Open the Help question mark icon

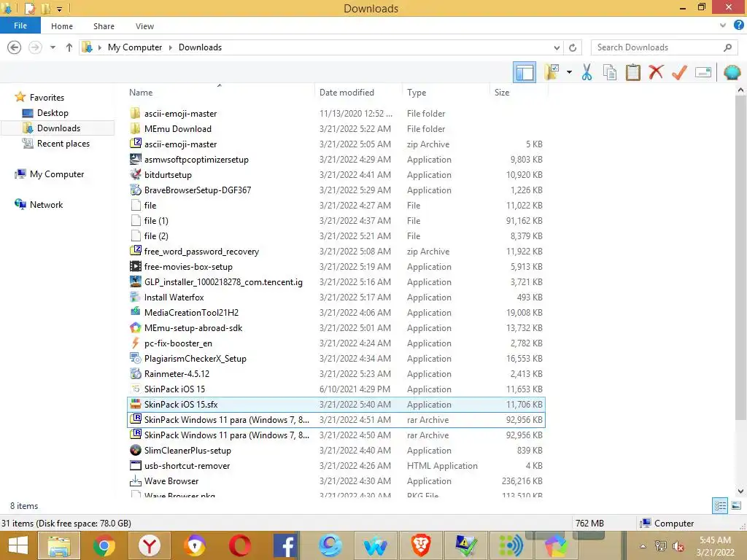click(x=738, y=26)
